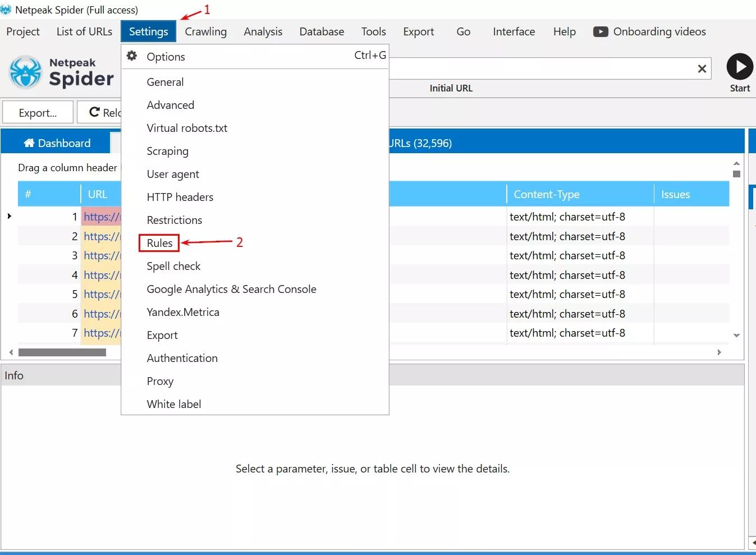Open the Help menu
Image resolution: width=756 pixels, height=555 pixels.
pyautogui.click(x=564, y=31)
